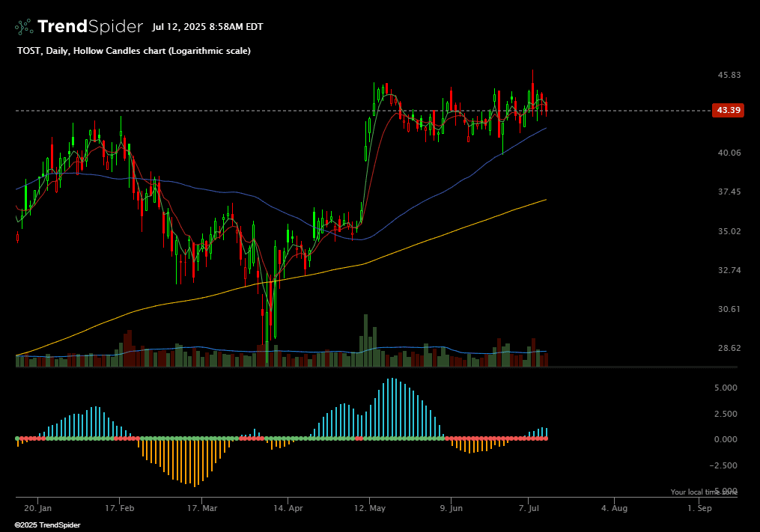Click the 2.500 oscillator axis label

point(725,414)
